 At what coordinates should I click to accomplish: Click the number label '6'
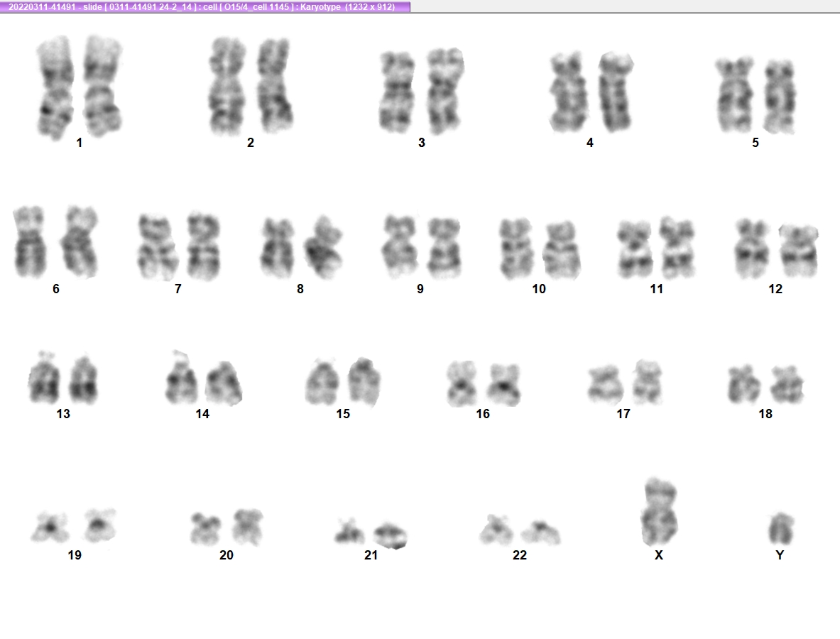[x=55, y=289]
